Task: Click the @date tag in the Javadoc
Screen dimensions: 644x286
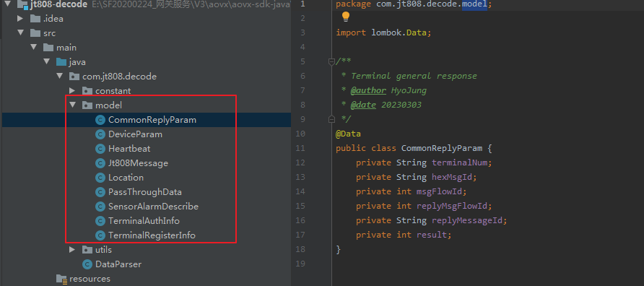Action: click(363, 105)
